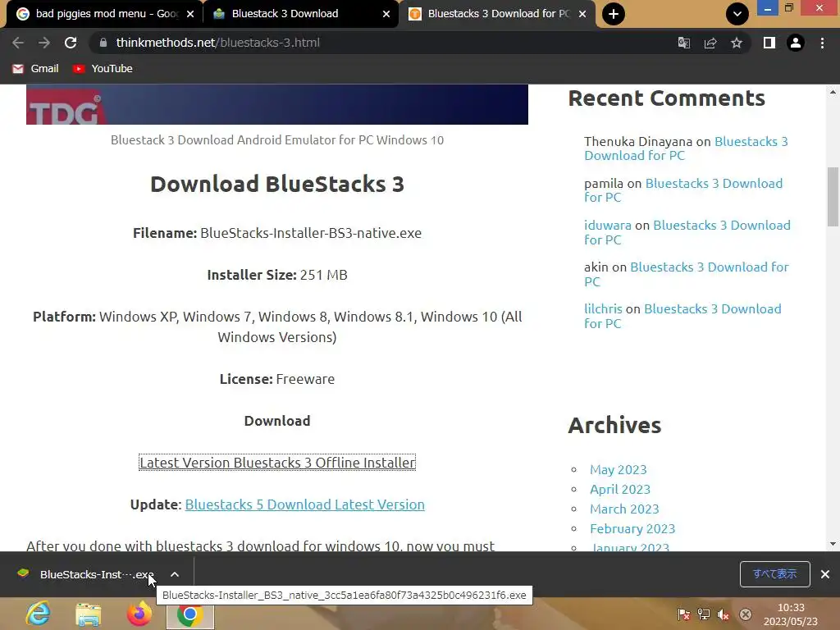Go back to the previous page
Image resolution: width=840 pixels, height=630 pixels.
18,43
